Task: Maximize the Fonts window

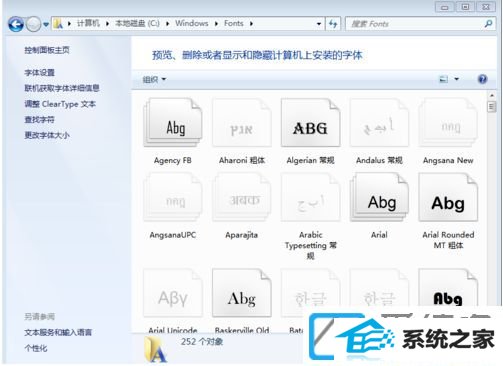Action: 466,7
